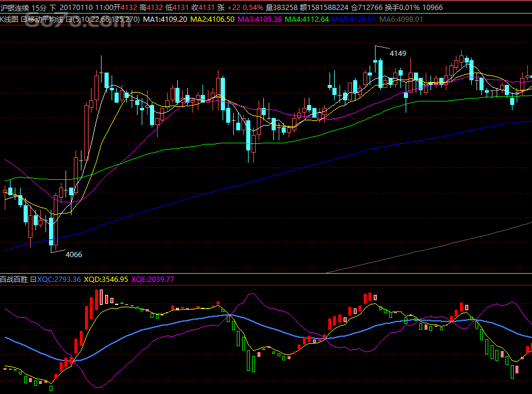Collapse the box before XQC indicator value
This screenshot has height=394, width=532.
(x=33, y=280)
